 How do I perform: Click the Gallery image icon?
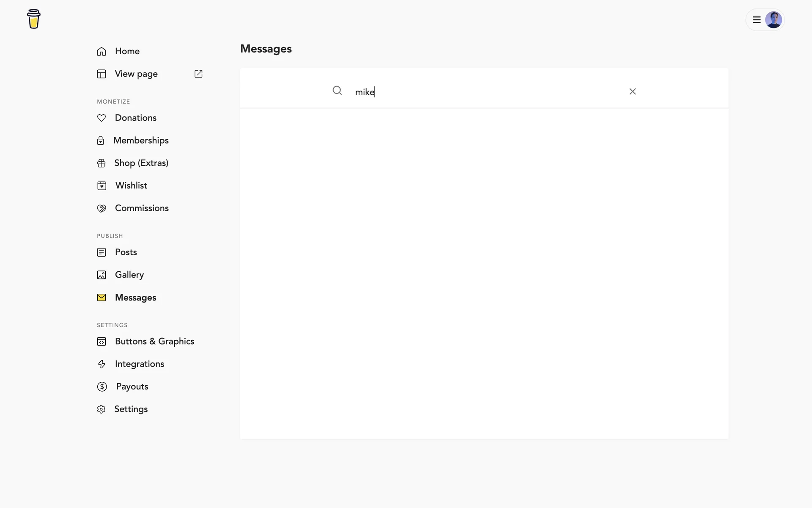(101, 275)
